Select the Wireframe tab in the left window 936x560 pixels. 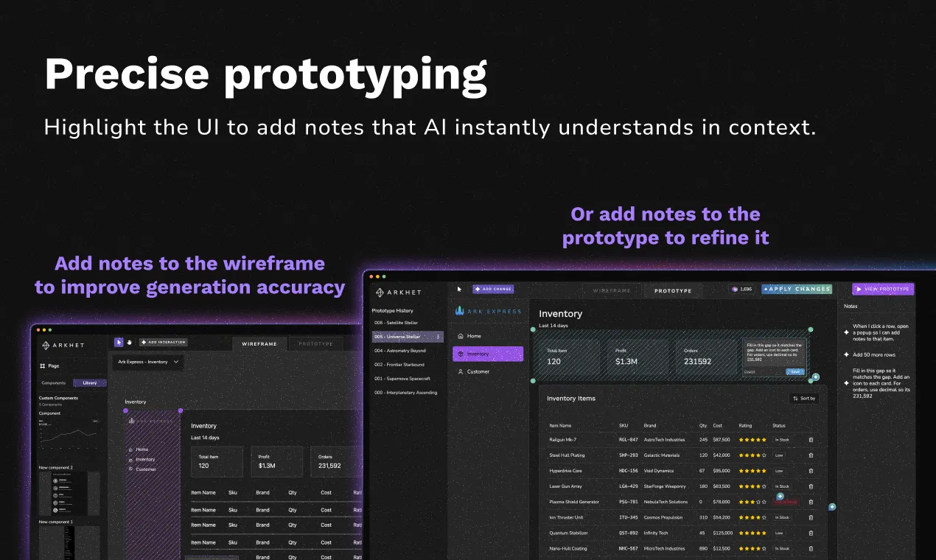tap(259, 343)
